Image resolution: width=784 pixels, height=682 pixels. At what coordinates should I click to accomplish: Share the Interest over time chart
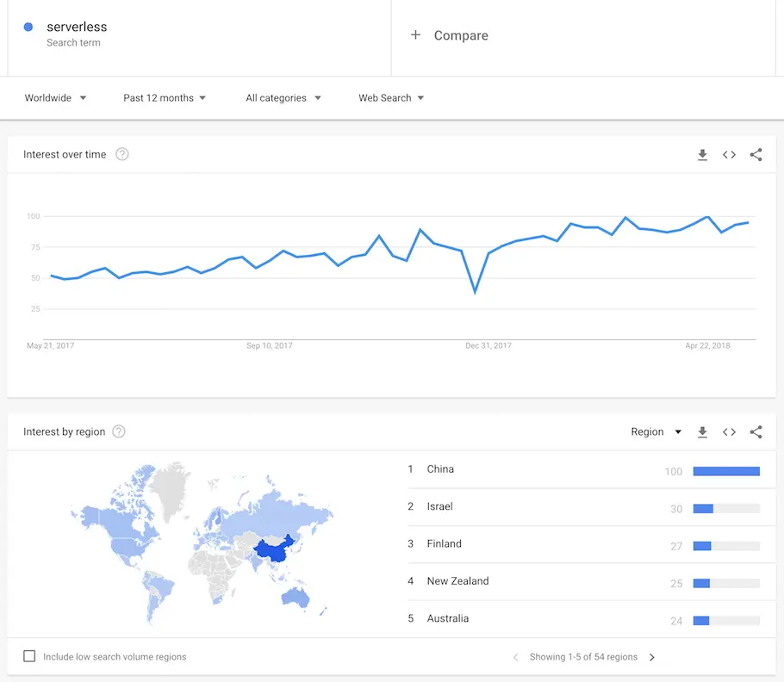click(756, 154)
